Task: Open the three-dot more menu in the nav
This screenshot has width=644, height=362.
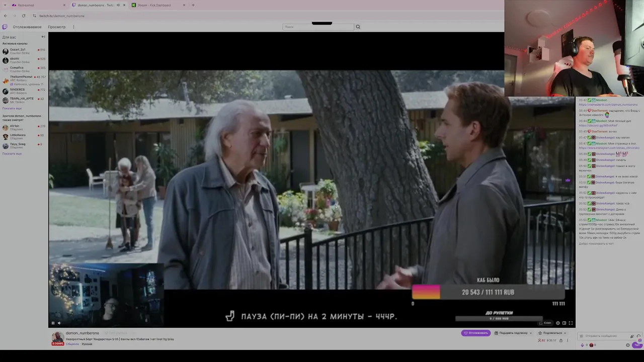Action: 73,27
